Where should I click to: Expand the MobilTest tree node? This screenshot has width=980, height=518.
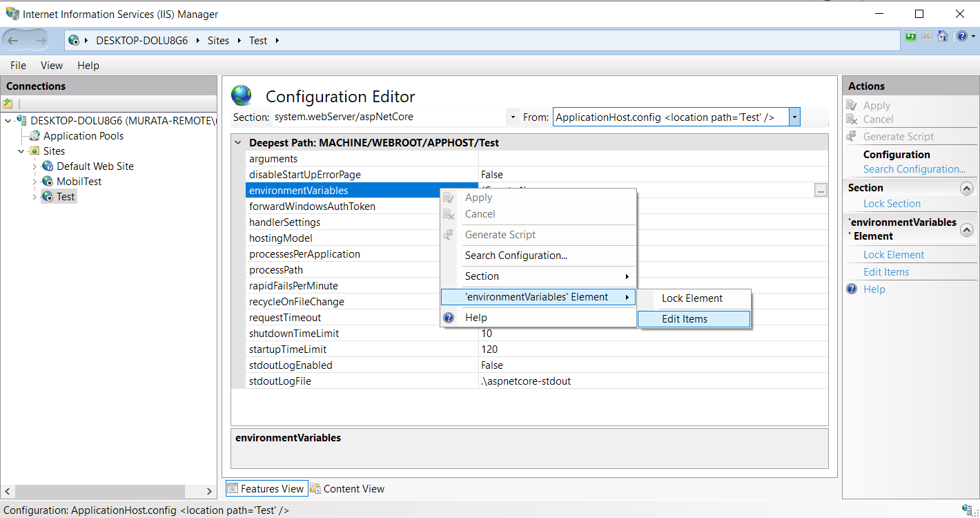[35, 182]
